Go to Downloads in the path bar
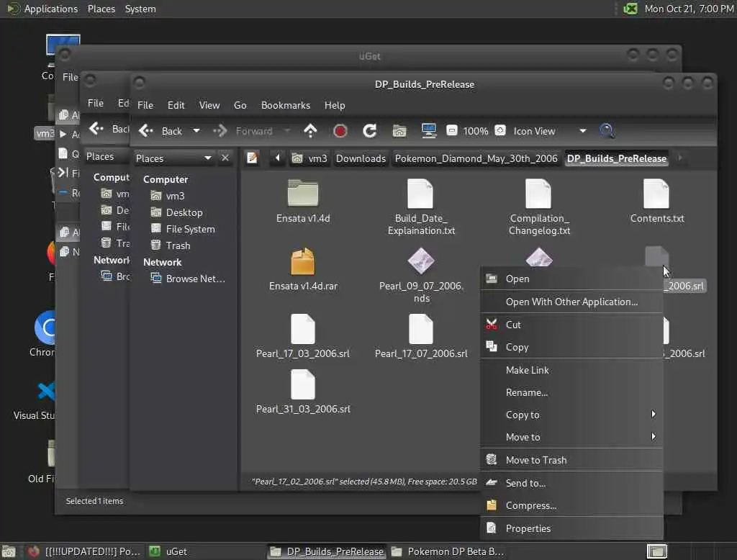This screenshot has width=737, height=560. pyautogui.click(x=361, y=158)
